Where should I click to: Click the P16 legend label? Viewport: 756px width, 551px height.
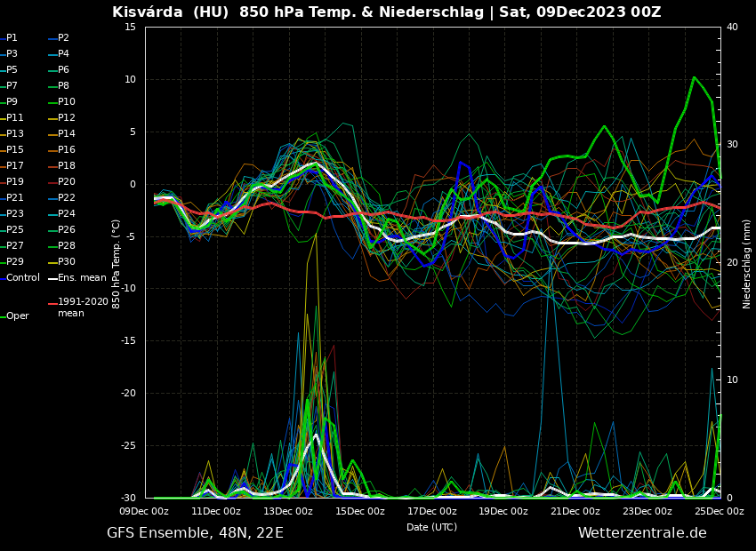66,150
